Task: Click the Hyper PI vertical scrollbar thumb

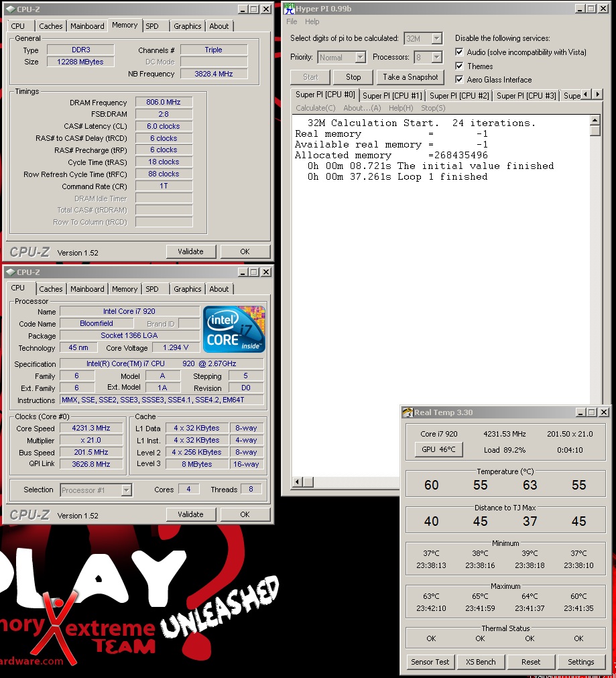Action: [595, 131]
